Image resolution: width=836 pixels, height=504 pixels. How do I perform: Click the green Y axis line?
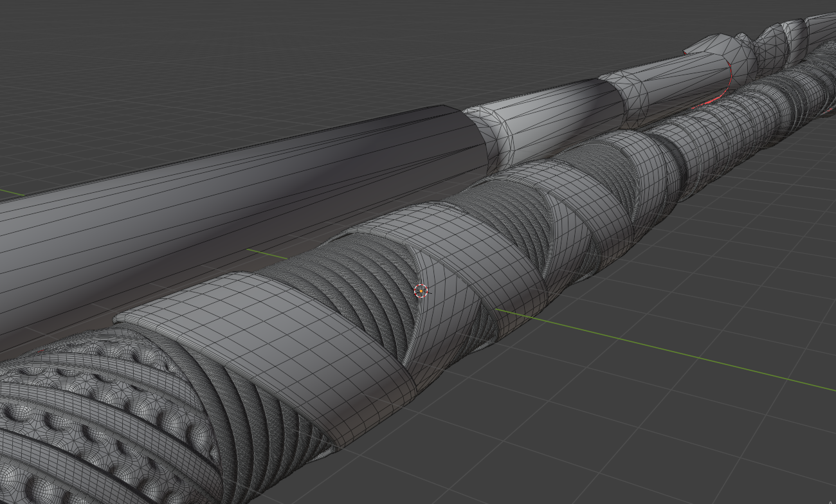coord(666,351)
